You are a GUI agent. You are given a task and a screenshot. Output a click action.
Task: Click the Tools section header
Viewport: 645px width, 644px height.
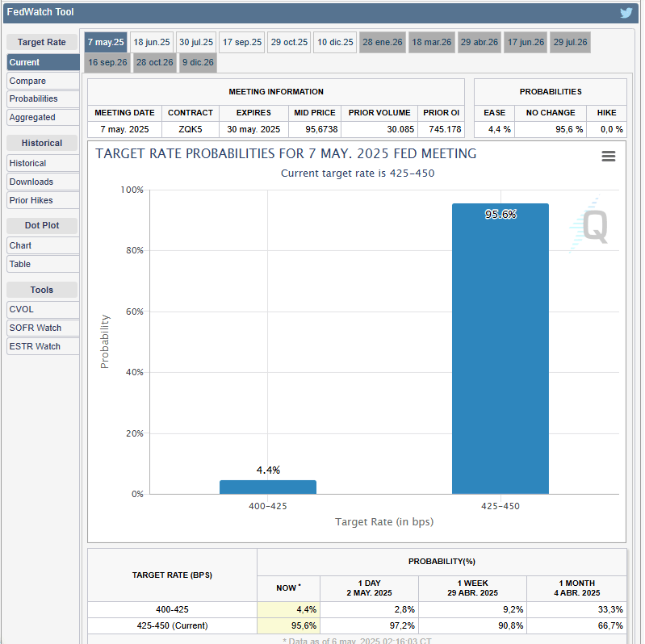(x=42, y=290)
